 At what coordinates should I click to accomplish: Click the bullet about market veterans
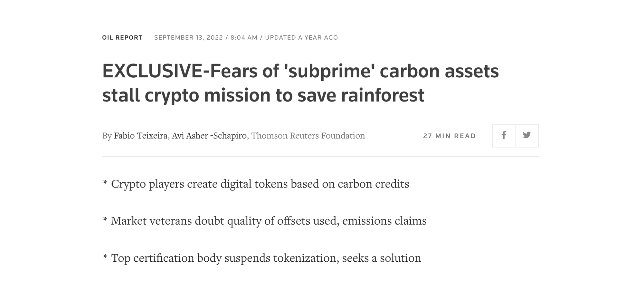click(x=269, y=221)
